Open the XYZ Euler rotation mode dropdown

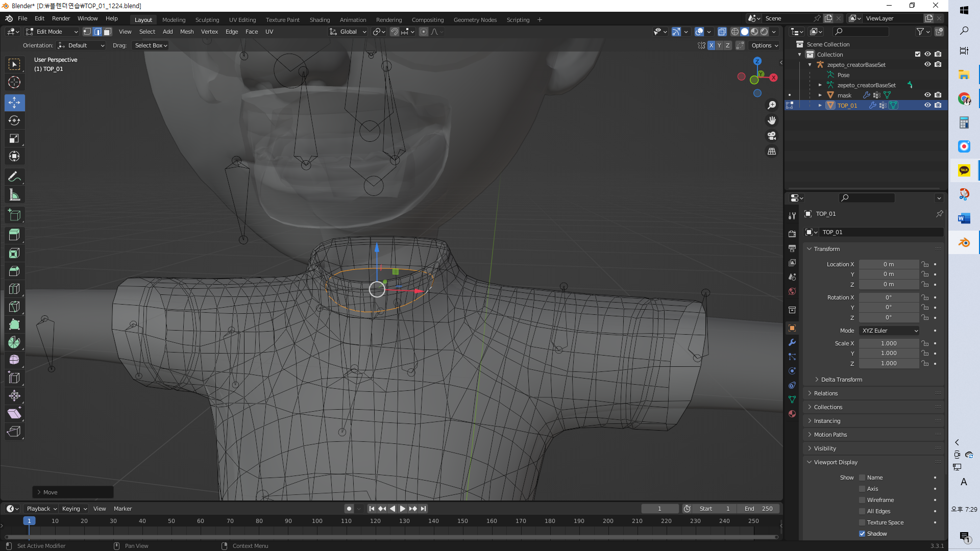pos(889,331)
